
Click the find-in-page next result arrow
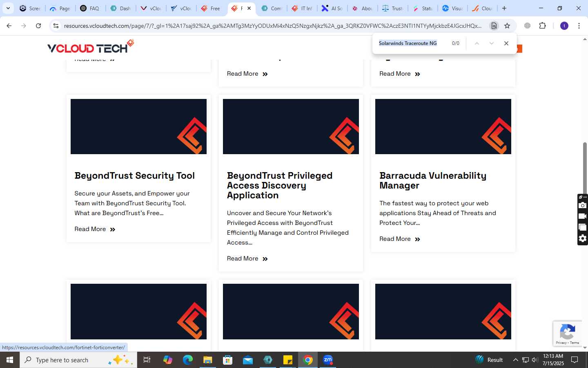[x=492, y=43]
